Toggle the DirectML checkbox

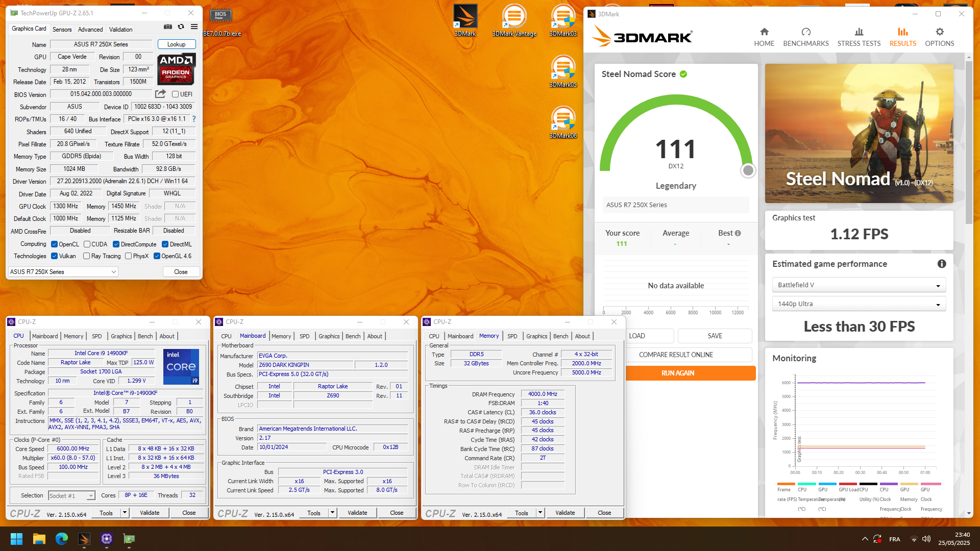point(165,244)
